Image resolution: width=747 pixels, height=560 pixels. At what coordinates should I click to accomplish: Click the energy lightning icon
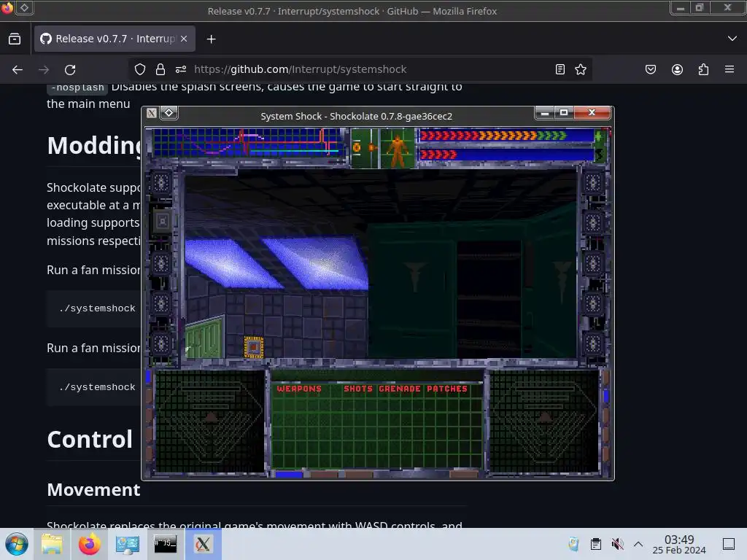pyautogui.click(x=600, y=155)
